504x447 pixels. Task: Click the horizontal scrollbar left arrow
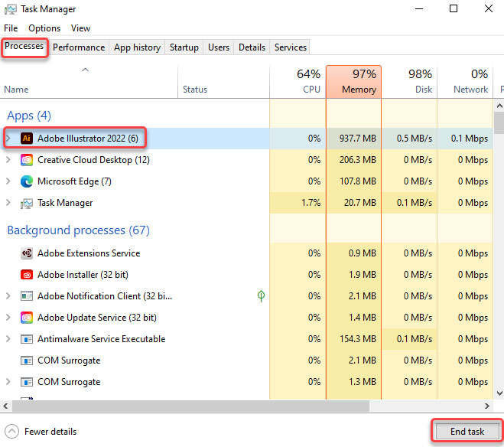tap(5, 406)
